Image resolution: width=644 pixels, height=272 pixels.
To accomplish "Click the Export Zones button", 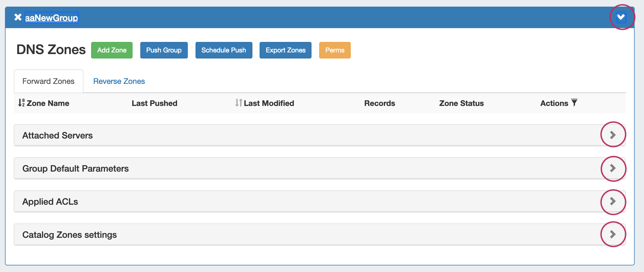I will pos(285,50).
